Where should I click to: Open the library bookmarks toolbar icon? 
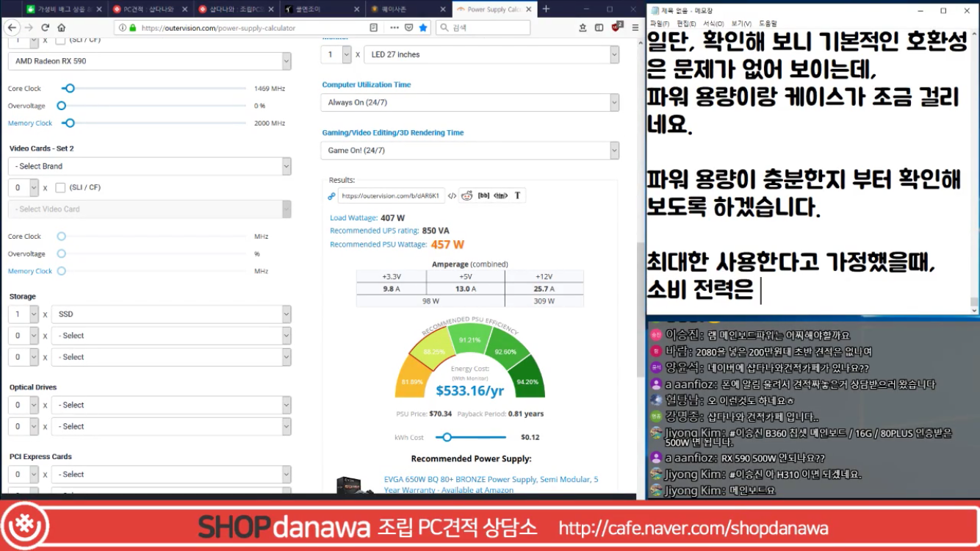point(583,28)
